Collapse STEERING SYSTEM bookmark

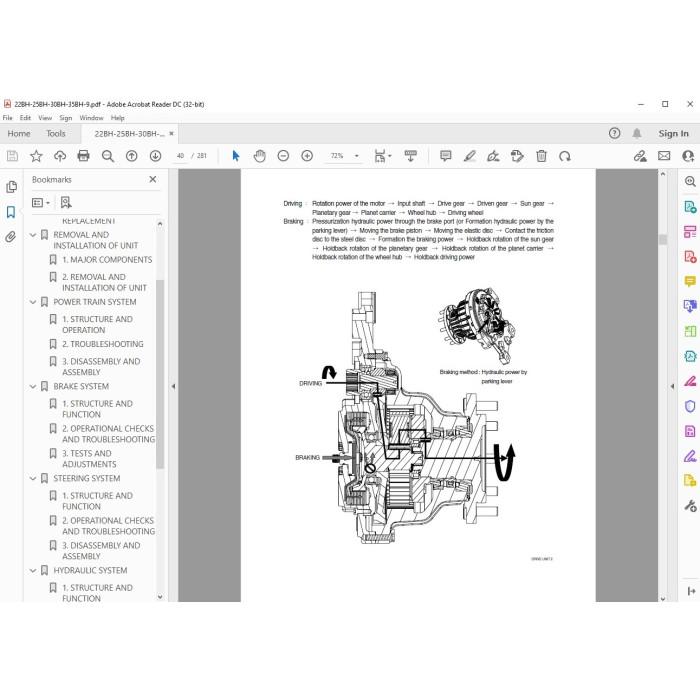33,478
